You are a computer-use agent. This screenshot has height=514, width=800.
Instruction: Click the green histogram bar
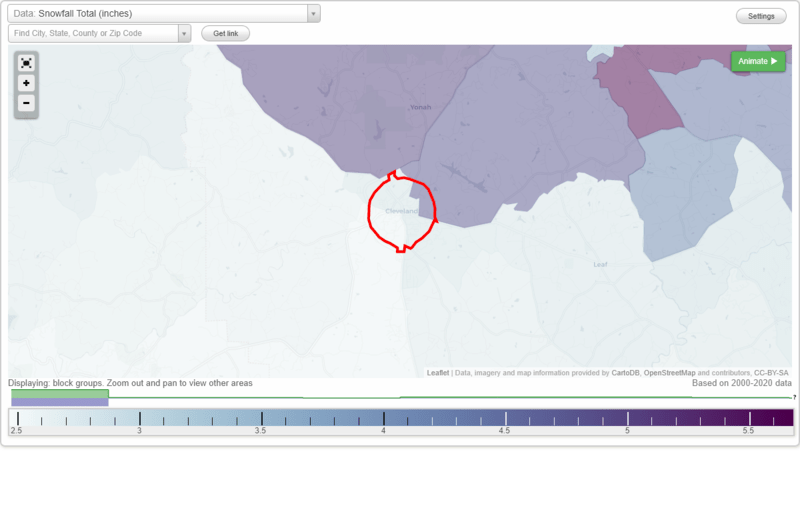pyautogui.click(x=60, y=394)
